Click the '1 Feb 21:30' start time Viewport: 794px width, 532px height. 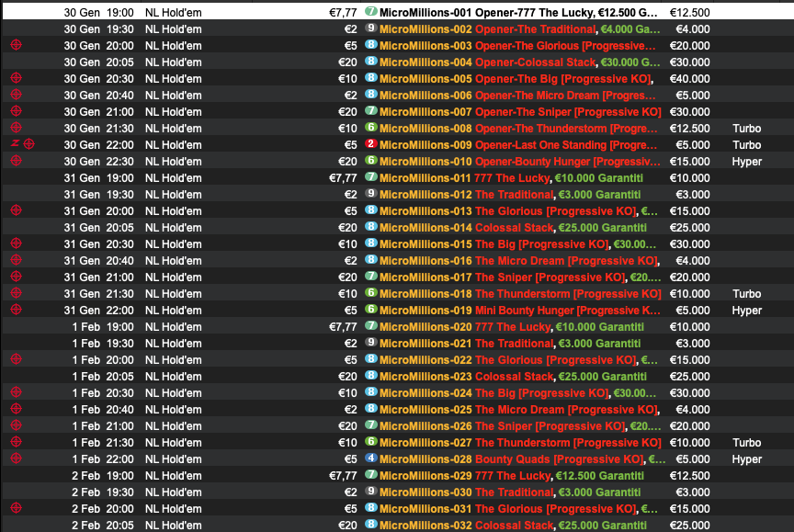coord(103,442)
